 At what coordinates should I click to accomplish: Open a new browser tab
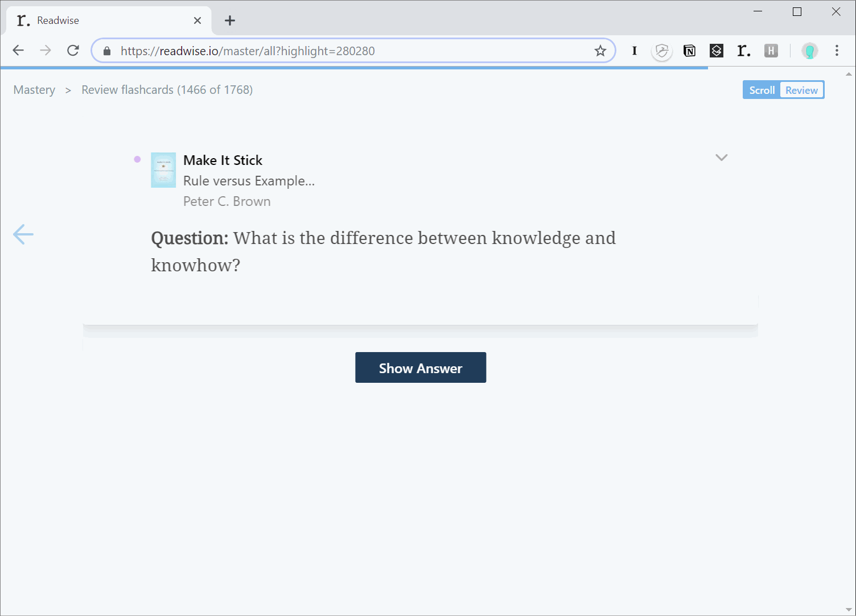[230, 20]
